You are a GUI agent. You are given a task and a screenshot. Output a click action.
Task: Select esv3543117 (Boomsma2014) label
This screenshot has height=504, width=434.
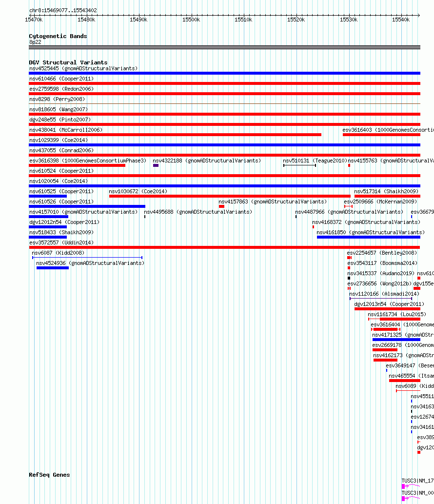(382, 264)
